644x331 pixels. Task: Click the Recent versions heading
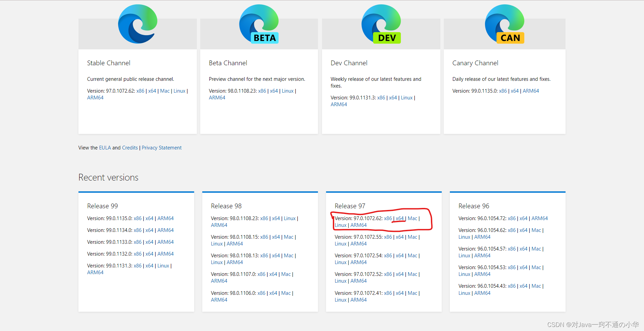point(108,178)
